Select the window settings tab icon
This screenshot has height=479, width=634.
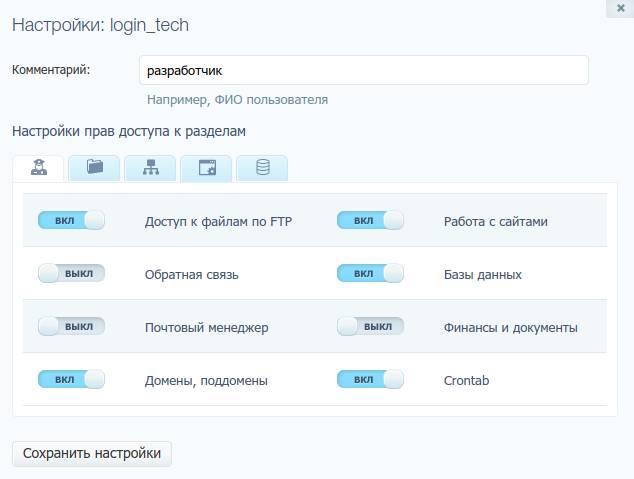pyautogui.click(x=207, y=168)
